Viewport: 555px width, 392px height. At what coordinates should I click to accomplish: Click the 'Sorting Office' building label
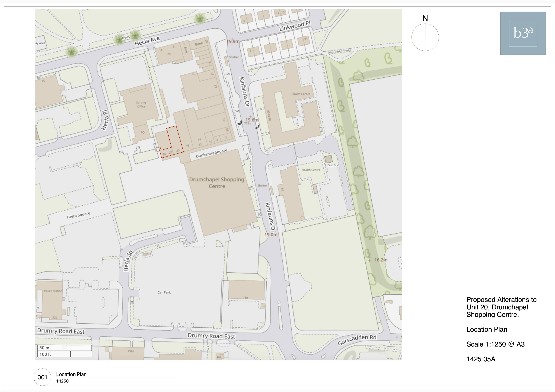pos(141,104)
